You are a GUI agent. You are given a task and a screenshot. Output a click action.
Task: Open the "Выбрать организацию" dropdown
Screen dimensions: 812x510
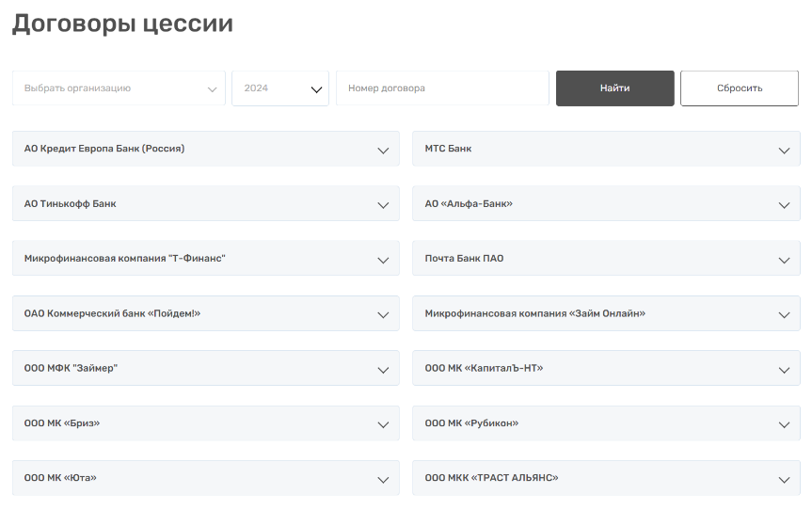(119, 88)
